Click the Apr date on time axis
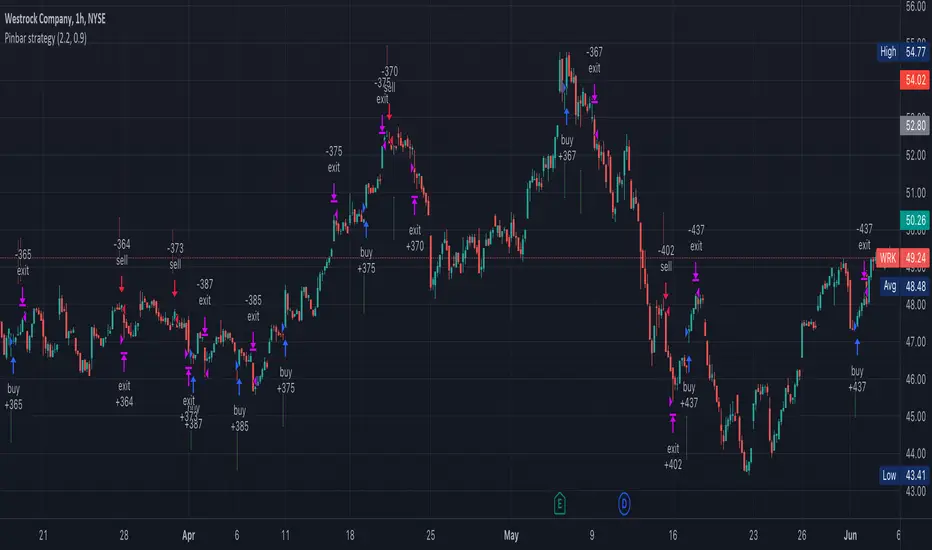Viewport: 932px width, 550px height. 188,535
